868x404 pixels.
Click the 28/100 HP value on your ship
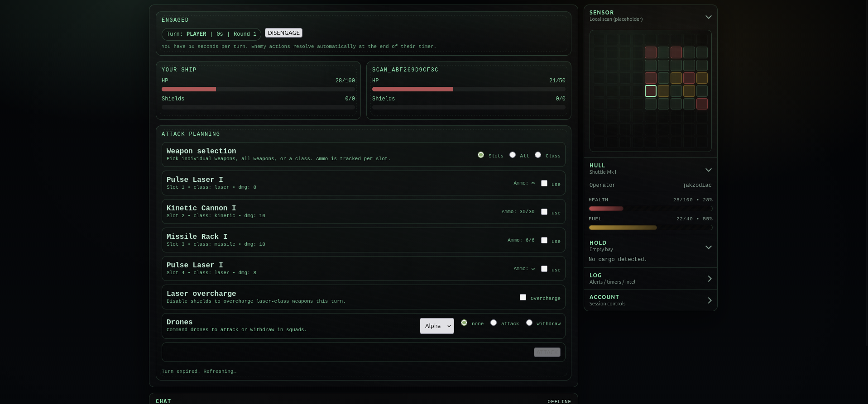coord(345,81)
